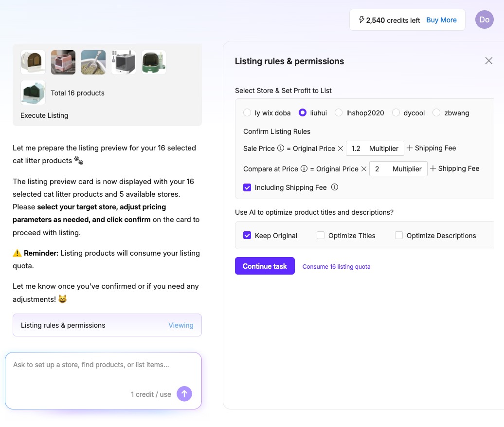The width and height of the screenshot is (504, 427).
Task: Open the Listing rules & permissions card
Action: pyautogui.click(x=107, y=325)
